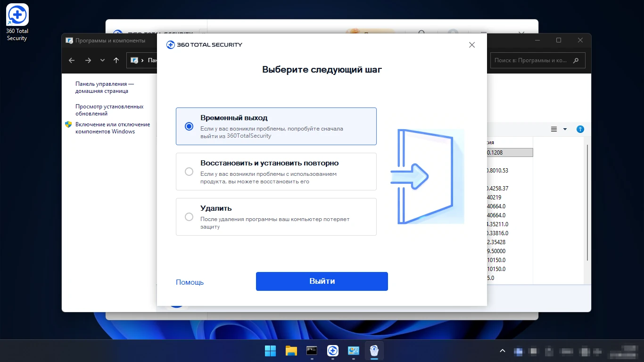Click the highlighted rightmost taskbar app icon

pos(374,351)
